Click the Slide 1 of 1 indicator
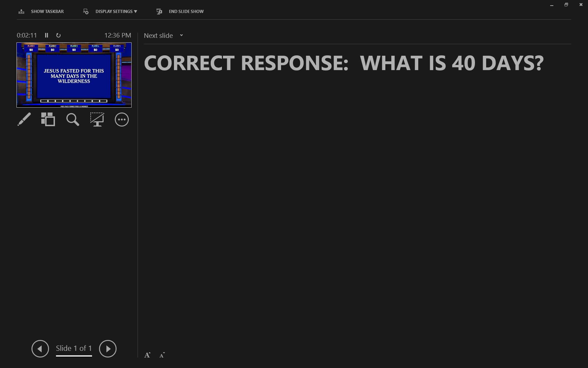Viewport: 588px width, 368px height. (74, 348)
